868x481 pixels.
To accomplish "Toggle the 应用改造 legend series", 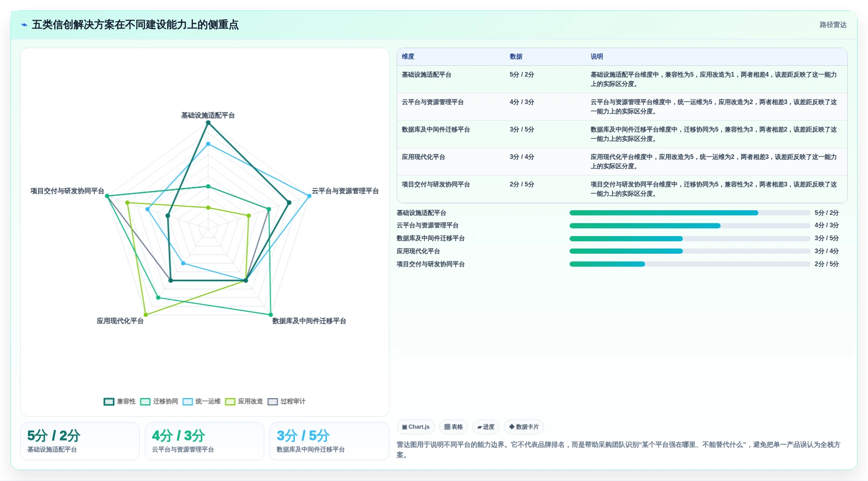I will (244, 401).
